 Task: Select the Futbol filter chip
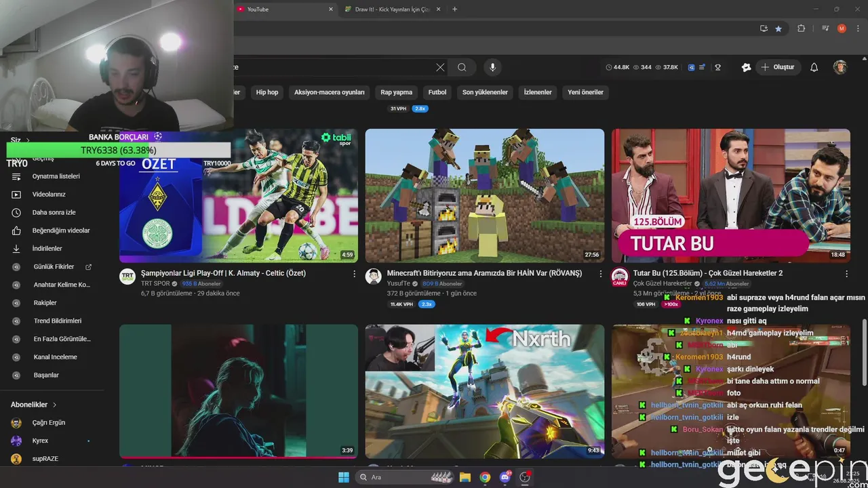[437, 92]
